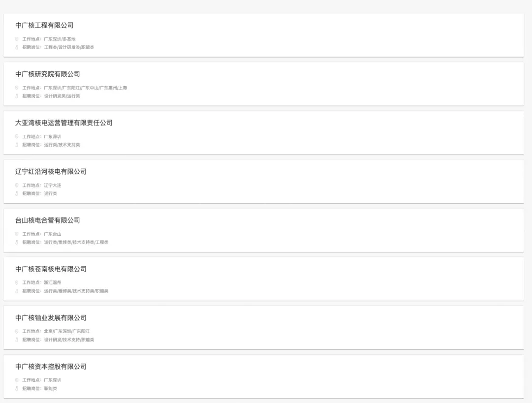Click the location pin icon for 中广核铀业发展有限公司
This screenshot has height=403, width=532.
click(17, 331)
